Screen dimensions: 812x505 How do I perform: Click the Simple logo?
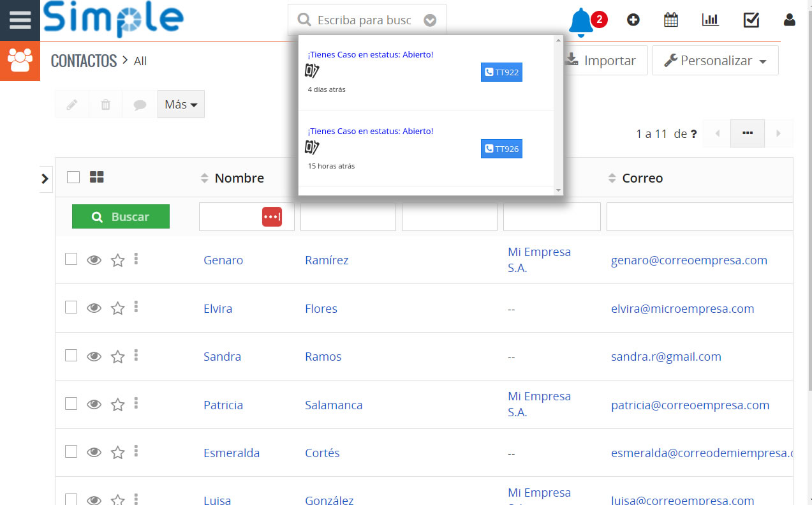tap(114, 19)
